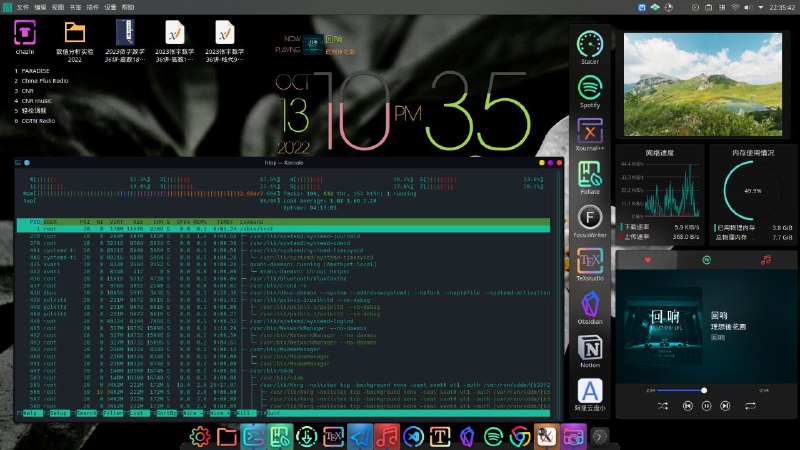Open the 帮助 menu in the top bar
This screenshot has width=800, height=450.
(x=128, y=7)
